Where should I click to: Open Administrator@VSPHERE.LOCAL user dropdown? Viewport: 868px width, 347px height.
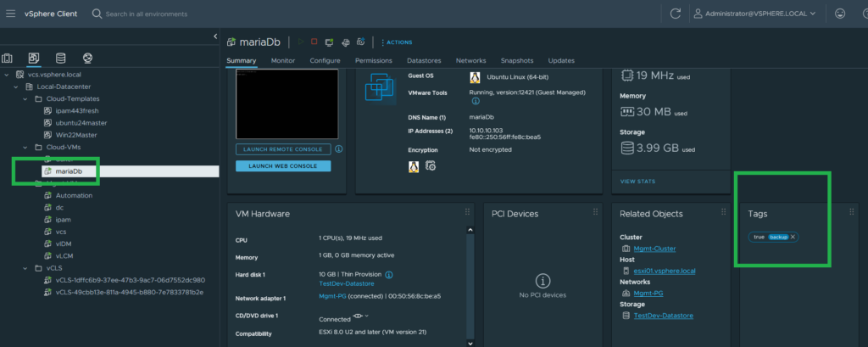pos(755,14)
